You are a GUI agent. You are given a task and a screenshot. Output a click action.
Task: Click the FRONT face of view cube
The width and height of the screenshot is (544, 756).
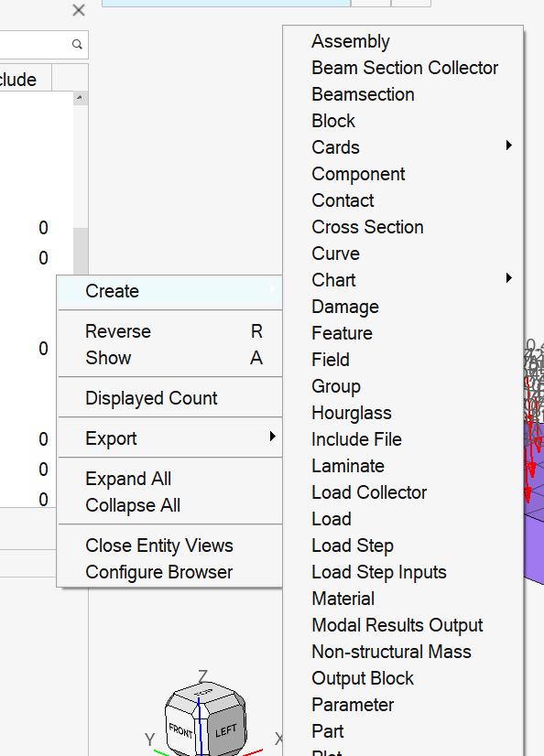pos(180,731)
